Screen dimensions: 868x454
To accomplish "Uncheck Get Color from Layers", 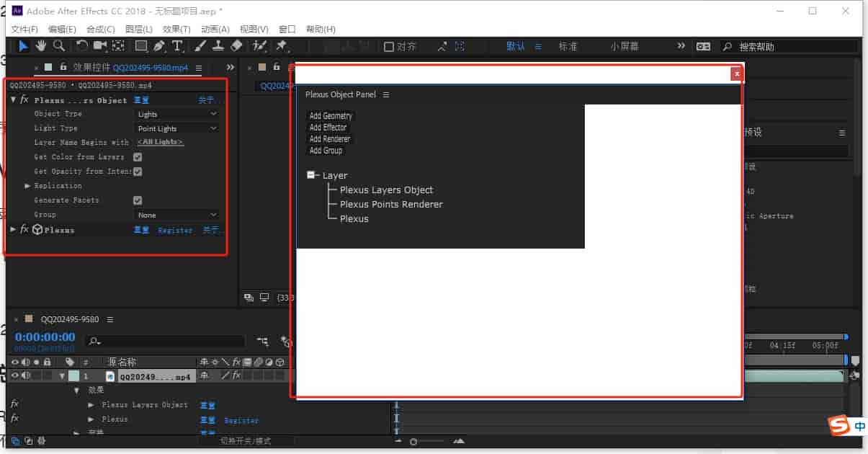I will tap(138, 157).
